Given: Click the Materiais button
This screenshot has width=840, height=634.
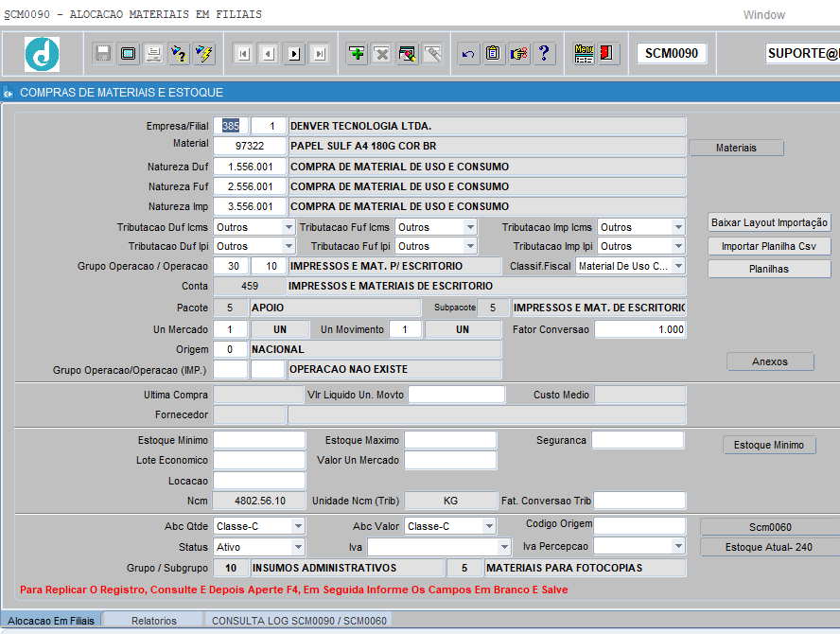Looking at the screenshot, I should pyautogui.click(x=736, y=148).
